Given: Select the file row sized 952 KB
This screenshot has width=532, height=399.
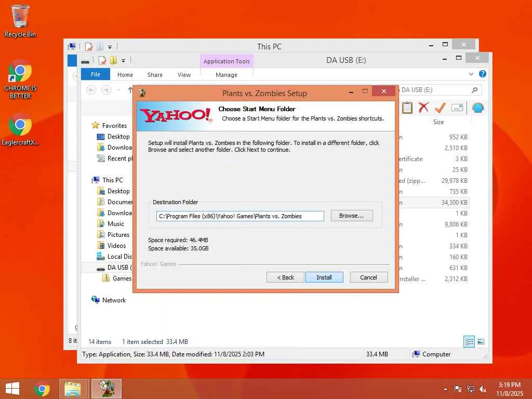Looking at the screenshot, I should 434,137.
